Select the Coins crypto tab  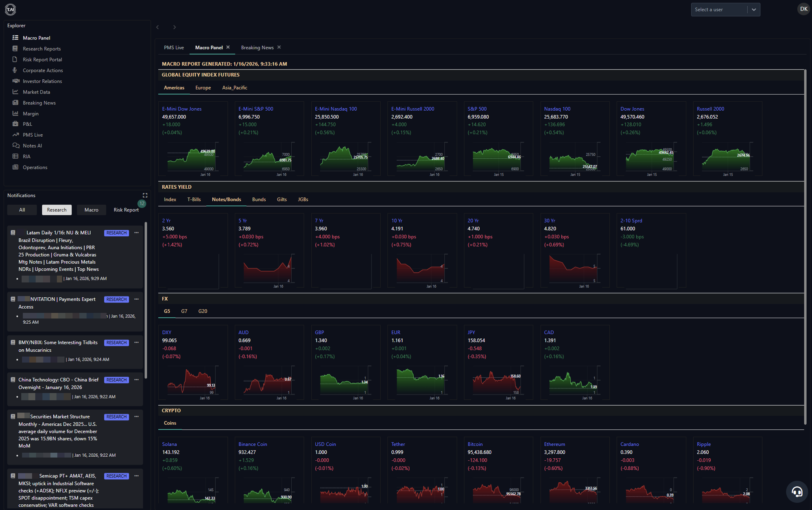170,423
